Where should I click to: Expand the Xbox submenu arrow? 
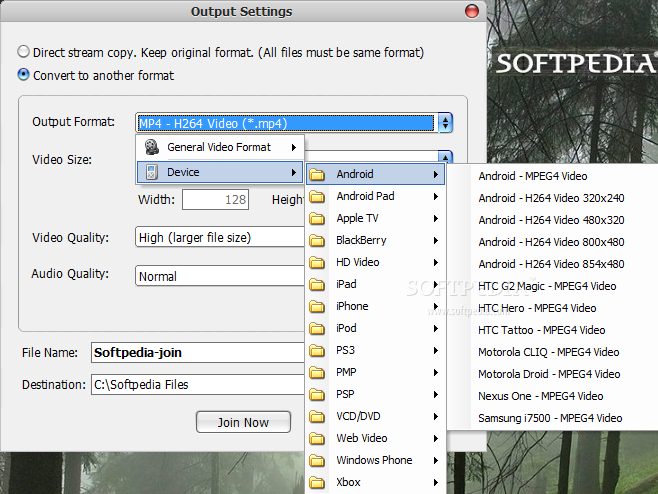click(436, 482)
